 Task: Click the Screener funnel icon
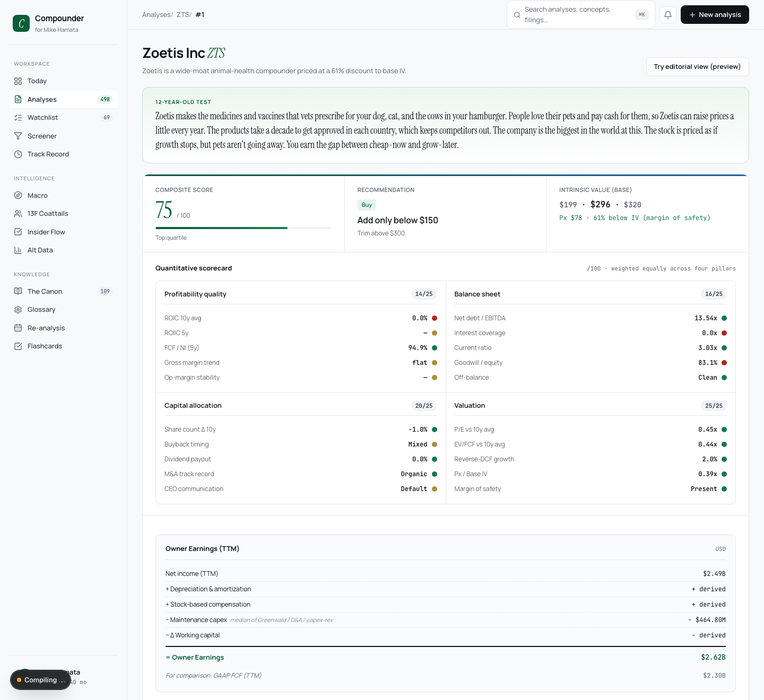18,136
